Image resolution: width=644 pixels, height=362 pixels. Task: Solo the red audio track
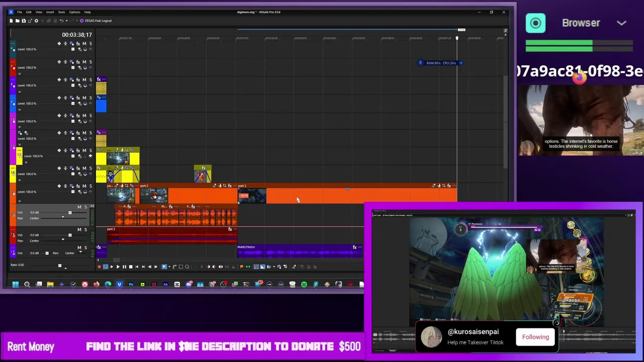[85, 229]
